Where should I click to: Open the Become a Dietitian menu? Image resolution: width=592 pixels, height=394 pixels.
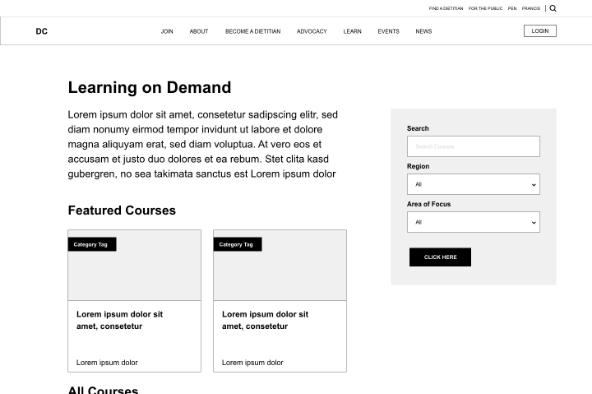click(253, 31)
